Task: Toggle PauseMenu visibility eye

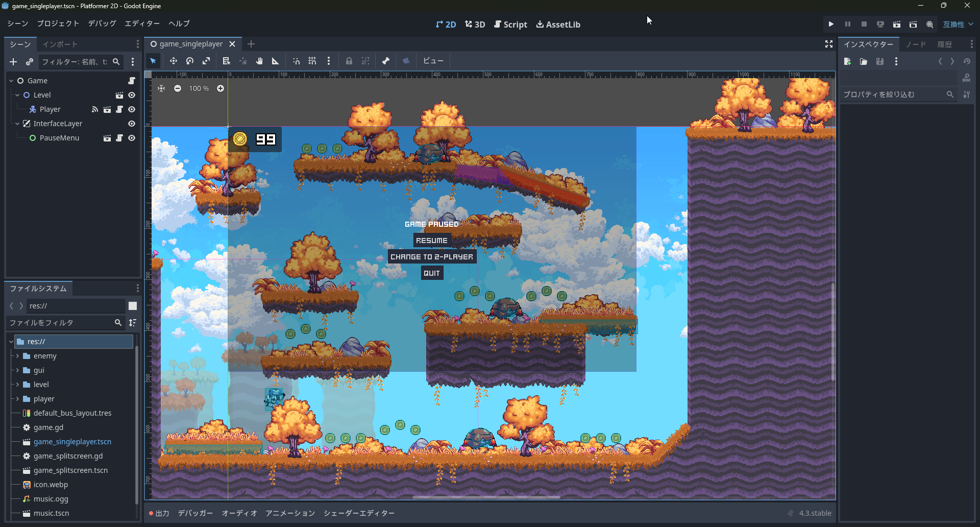Action: [x=132, y=138]
